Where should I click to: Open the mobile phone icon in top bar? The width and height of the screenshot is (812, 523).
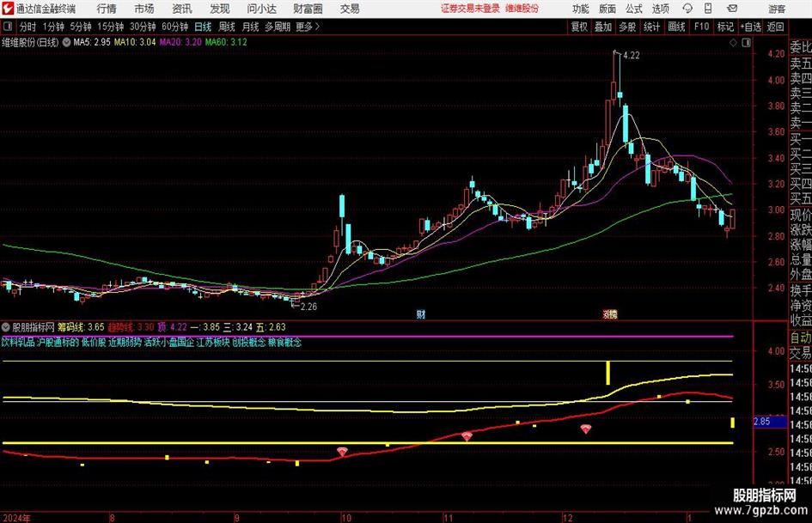tap(708, 9)
